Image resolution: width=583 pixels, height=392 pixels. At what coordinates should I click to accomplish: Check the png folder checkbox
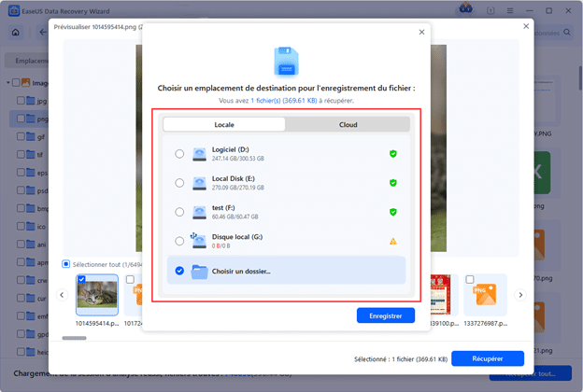coord(21,119)
